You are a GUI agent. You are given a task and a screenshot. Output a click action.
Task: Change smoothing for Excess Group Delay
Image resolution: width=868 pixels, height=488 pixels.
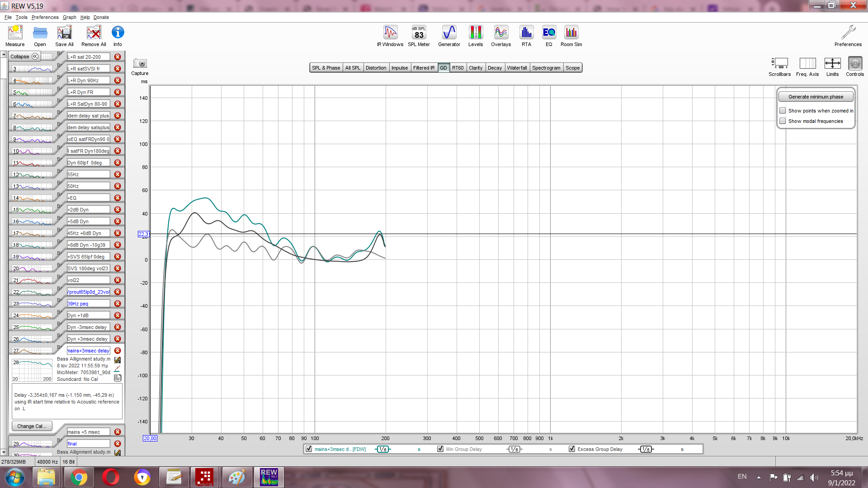coord(646,449)
